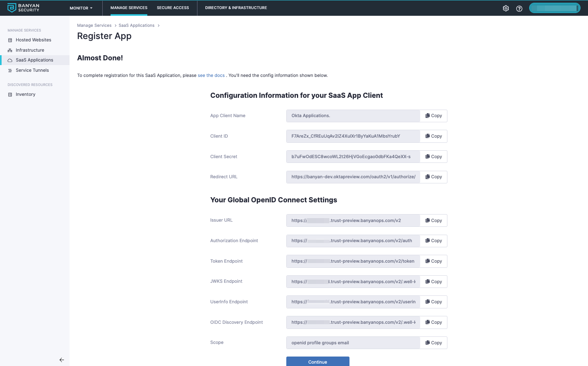Image resolution: width=588 pixels, height=366 pixels.
Task: Switch to Directory & Infrastructure tab
Action: click(x=236, y=8)
